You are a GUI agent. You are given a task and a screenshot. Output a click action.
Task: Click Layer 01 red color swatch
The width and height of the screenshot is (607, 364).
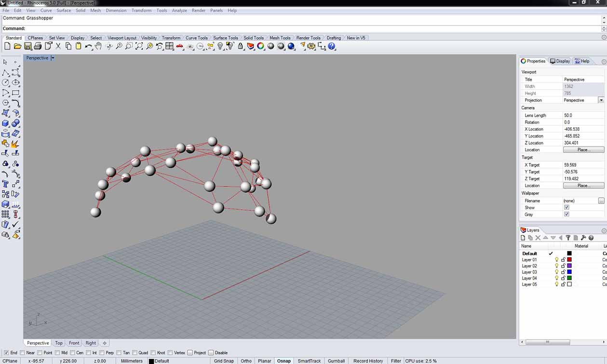click(x=569, y=259)
